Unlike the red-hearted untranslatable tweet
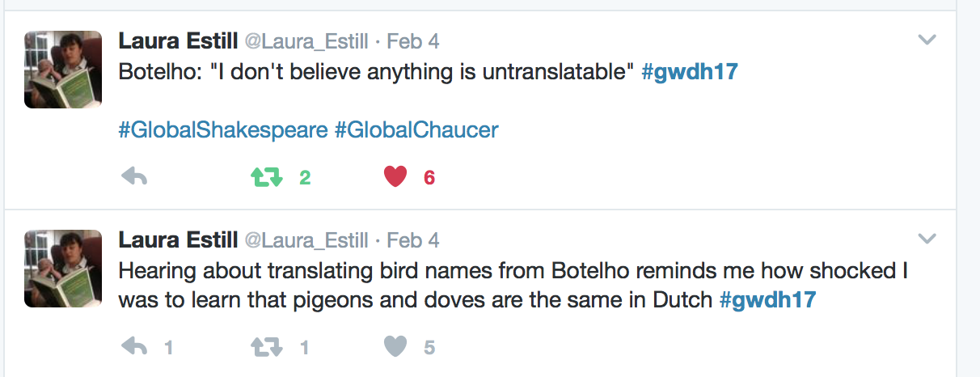 (395, 177)
